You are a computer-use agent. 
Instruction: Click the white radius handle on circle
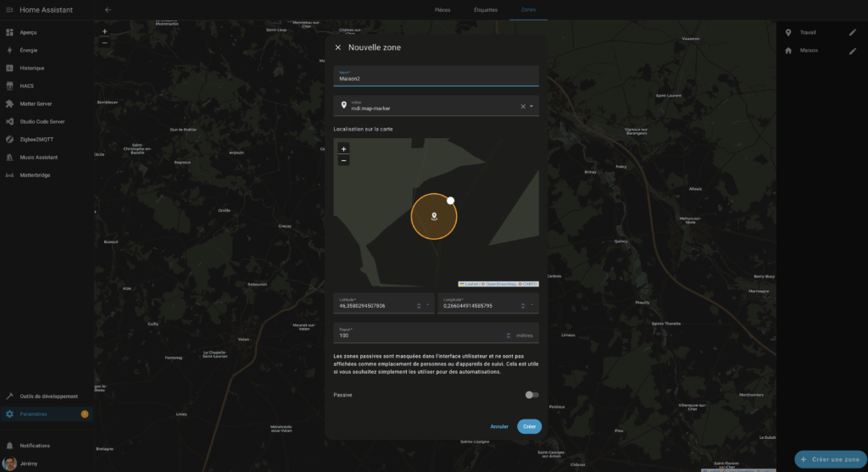(451, 201)
